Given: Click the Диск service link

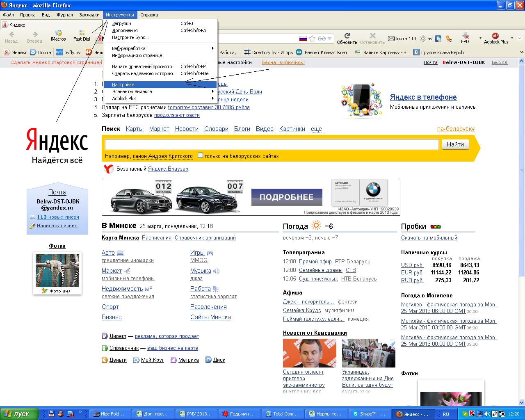Looking at the screenshot, I should (x=219, y=360).
